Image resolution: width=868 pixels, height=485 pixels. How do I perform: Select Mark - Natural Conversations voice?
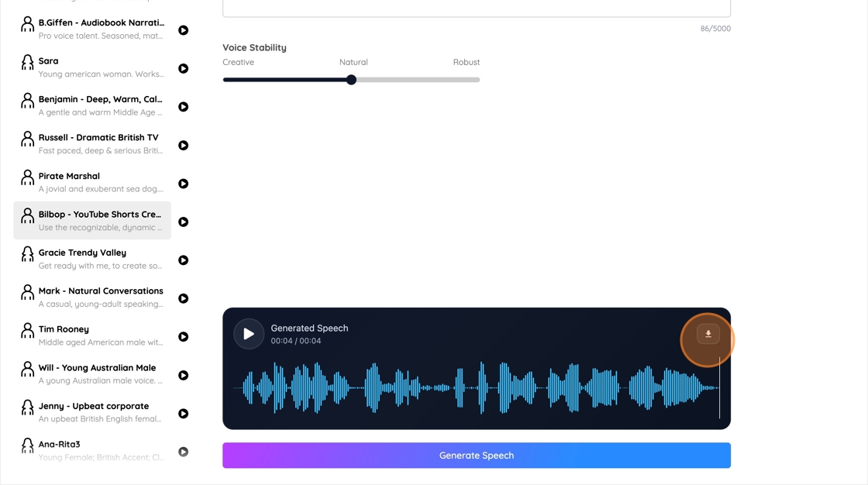pyautogui.click(x=101, y=291)
